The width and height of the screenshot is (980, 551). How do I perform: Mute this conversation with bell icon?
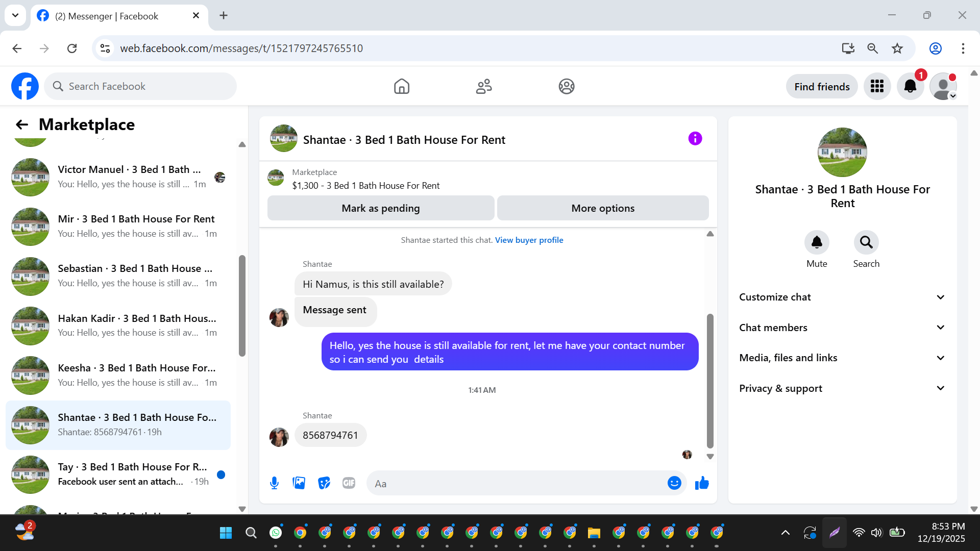pyautogui.click(x=816, y=242)
